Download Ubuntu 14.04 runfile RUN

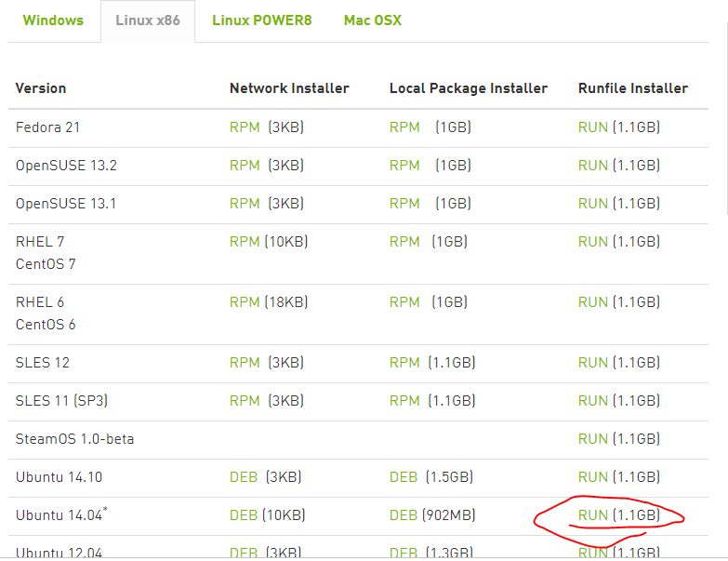(593, 515)
